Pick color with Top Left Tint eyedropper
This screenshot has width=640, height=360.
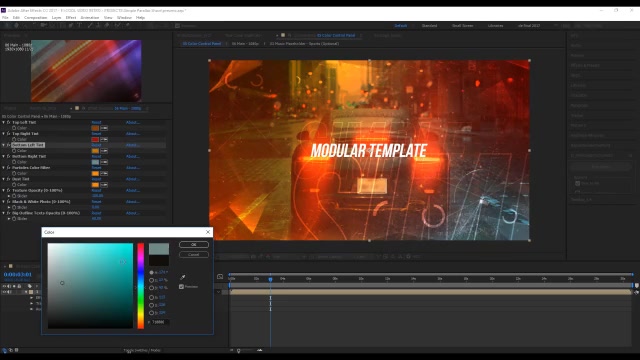coord(104,128)
